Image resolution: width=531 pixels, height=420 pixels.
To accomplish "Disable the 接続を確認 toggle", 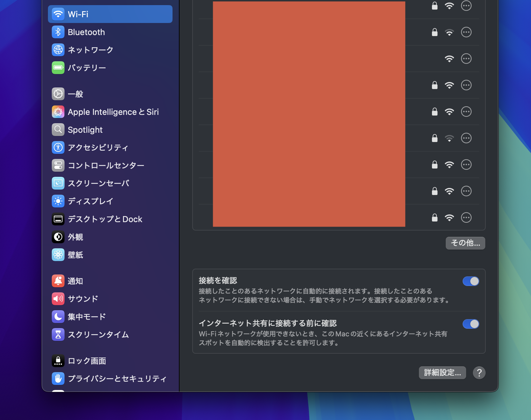I will 471,281.
